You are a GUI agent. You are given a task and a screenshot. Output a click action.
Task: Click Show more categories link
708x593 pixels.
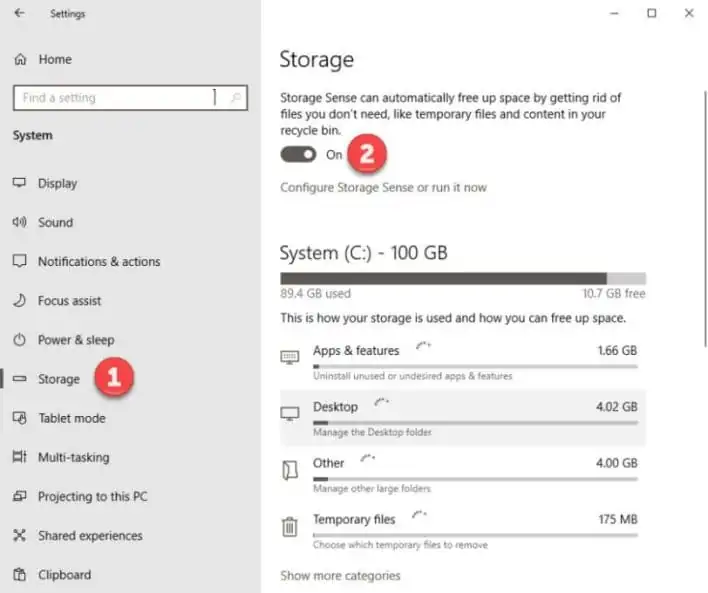340,575
